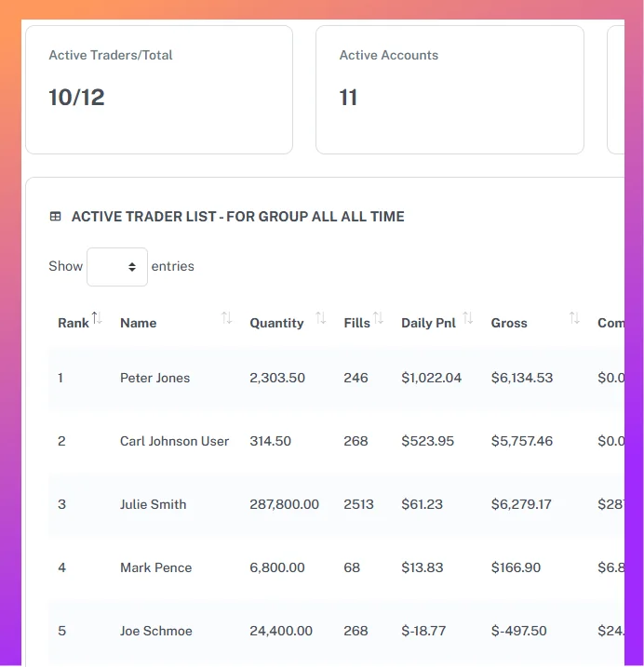The image size is (644, 667).
Task: Click Peter Jones daily PnL $1,022.04
Action: click(431, 378)
